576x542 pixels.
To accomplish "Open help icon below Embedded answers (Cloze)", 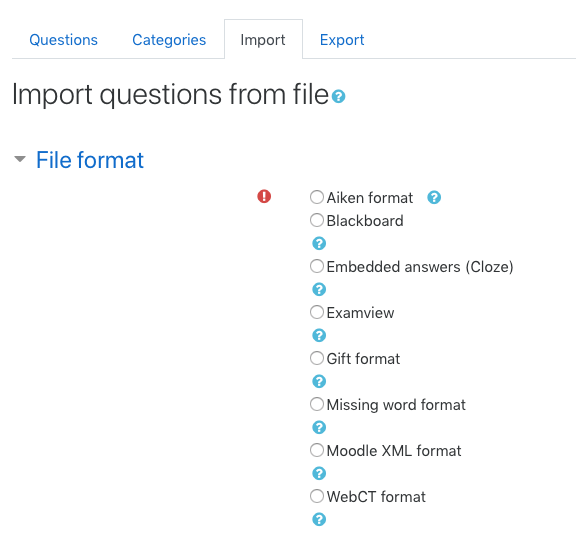I will tap(319, 289).
